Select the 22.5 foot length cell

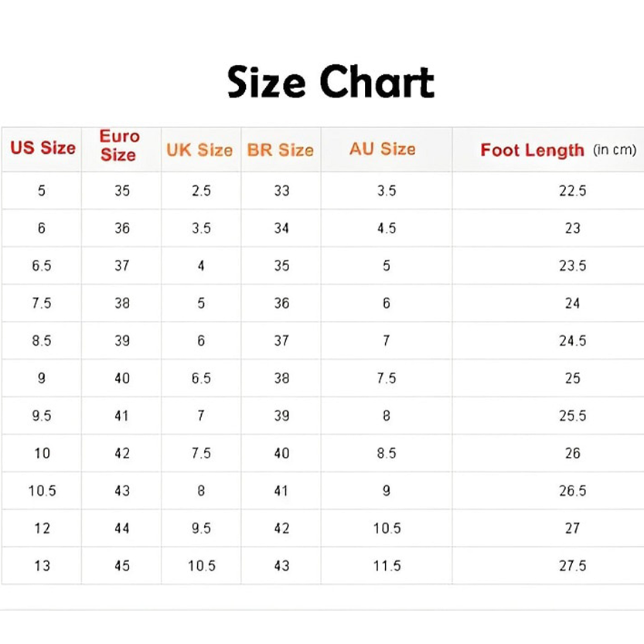tap(573, 190)
